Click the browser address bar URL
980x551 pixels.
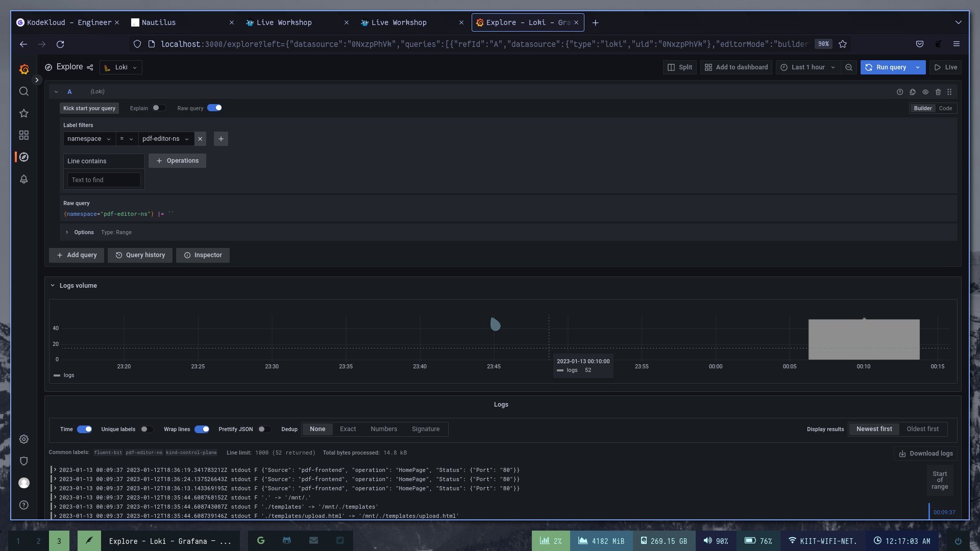pos(484,44)
